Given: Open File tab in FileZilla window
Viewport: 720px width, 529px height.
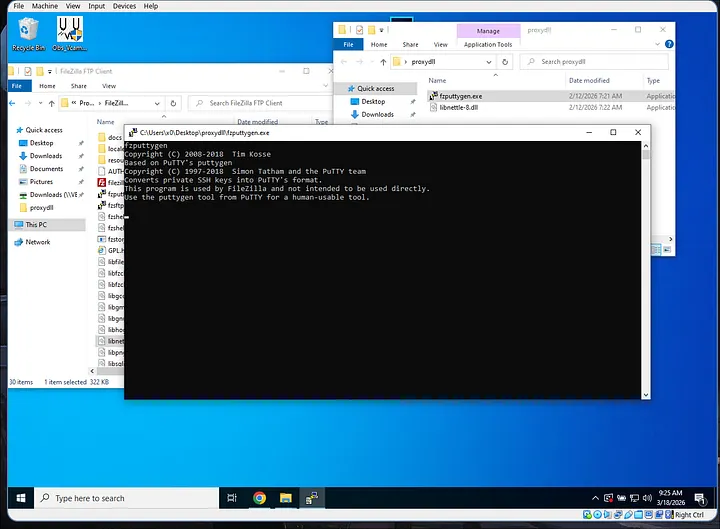Looking at the screenshot, I should click(x=17, y=86).
